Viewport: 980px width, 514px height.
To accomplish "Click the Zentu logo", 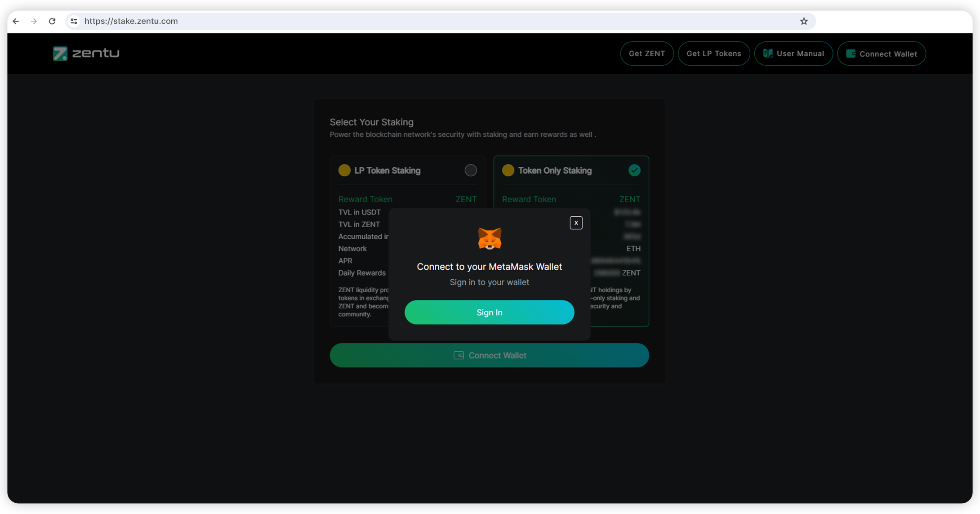I will point(86,54).
